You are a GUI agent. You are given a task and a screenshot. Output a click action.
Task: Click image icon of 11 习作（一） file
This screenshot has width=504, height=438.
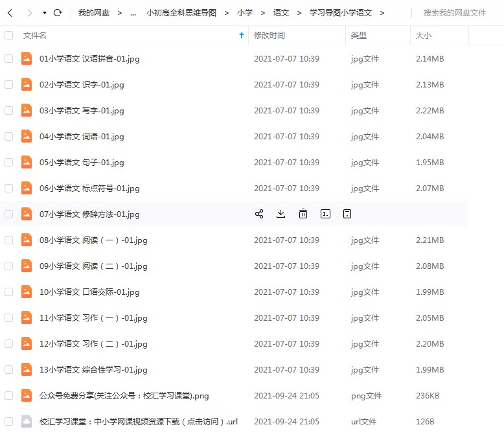(27, 317)
